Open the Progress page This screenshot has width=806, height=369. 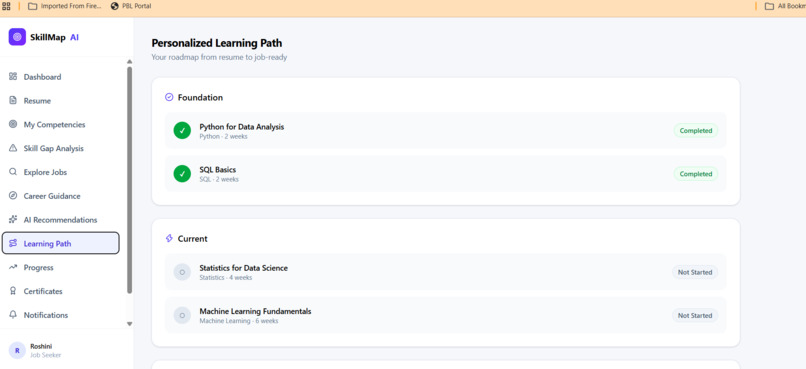tap(61, 267)
